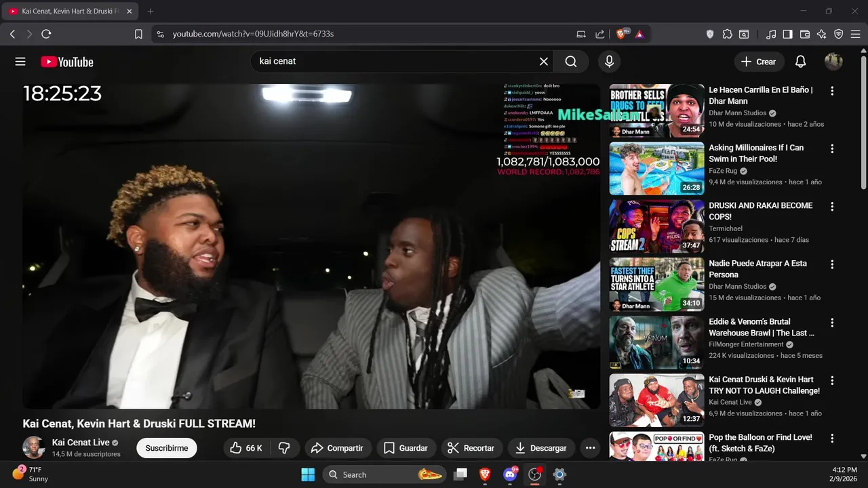Open Fastest Thief star athlete thumbnail
This screenshot has height=488, width=868.
tap(656, 285)
